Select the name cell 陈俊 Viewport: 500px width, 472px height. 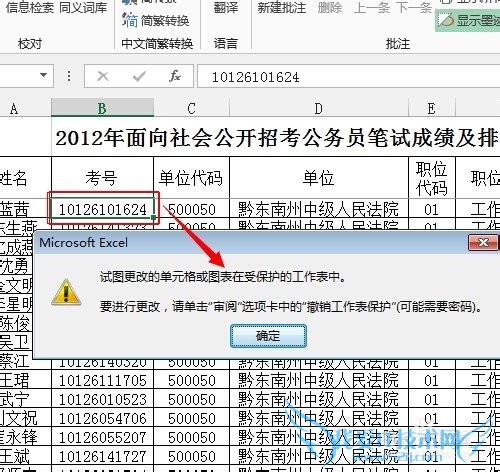[x=17, y=323]
